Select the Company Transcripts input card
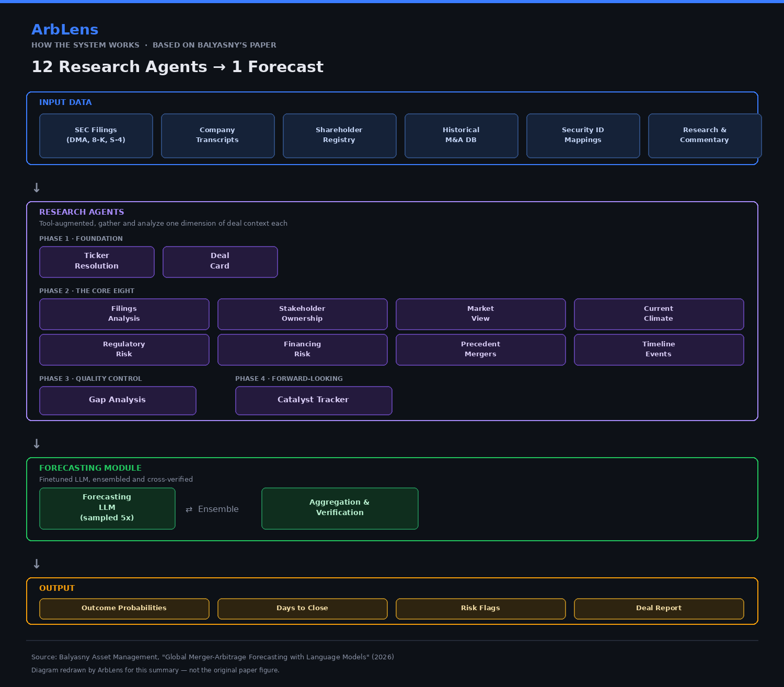Image resolution: width=784 pixels, height=687 pixels. 218,136
